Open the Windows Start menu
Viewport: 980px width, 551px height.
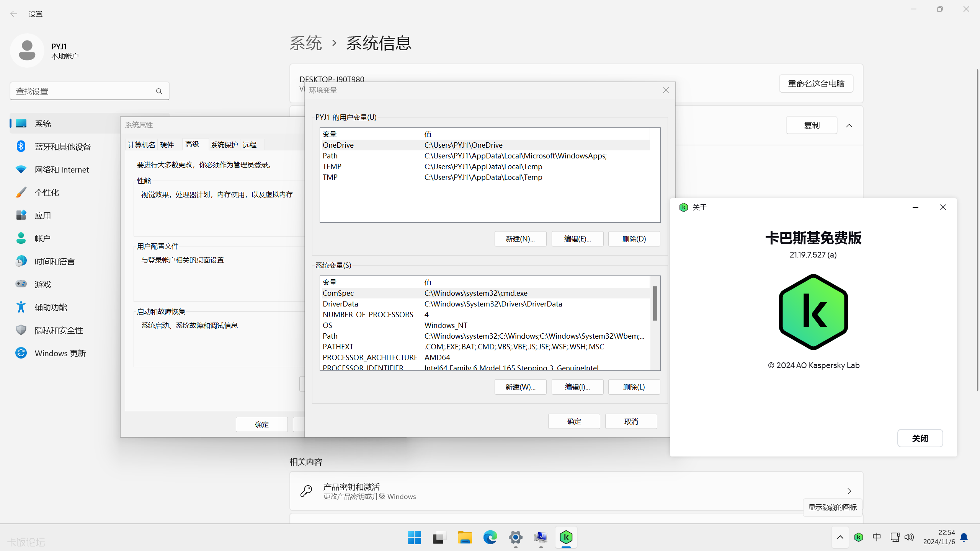tap(414, 538)
